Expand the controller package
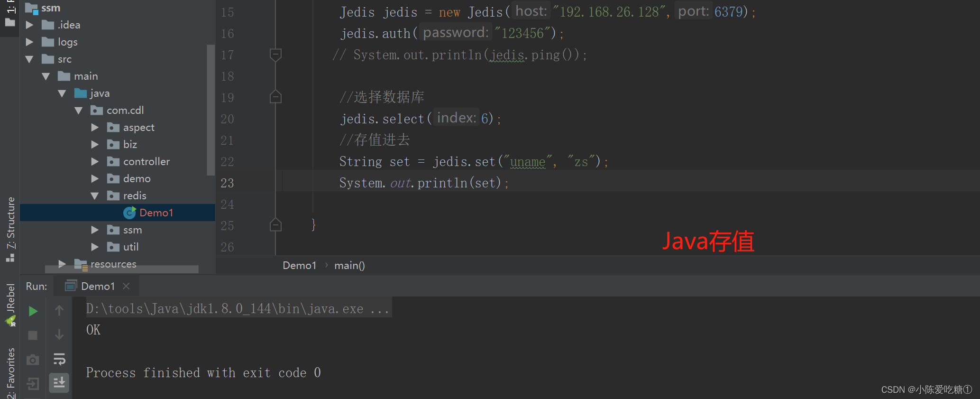The width and height of the screenshot is (980, 399). pos(95,162)
